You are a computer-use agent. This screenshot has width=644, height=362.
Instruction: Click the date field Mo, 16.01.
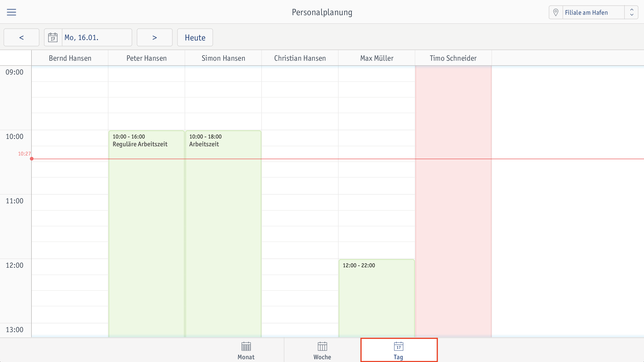click(x=97, y=37)
